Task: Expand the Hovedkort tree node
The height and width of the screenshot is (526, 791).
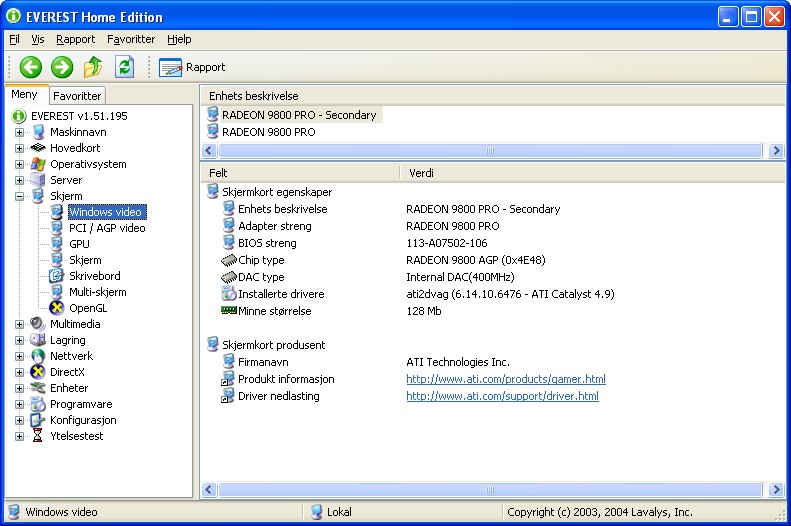Action: tap(19, 148)
